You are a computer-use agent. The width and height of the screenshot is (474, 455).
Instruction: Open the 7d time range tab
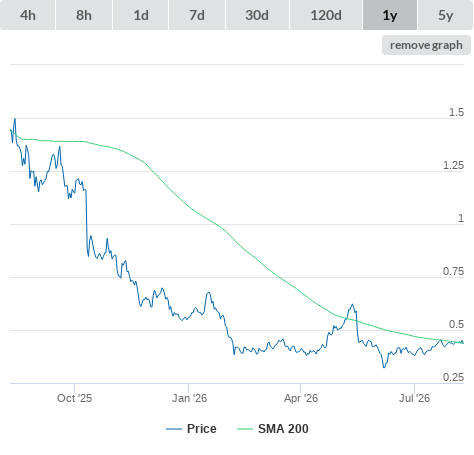coord(197,15)
